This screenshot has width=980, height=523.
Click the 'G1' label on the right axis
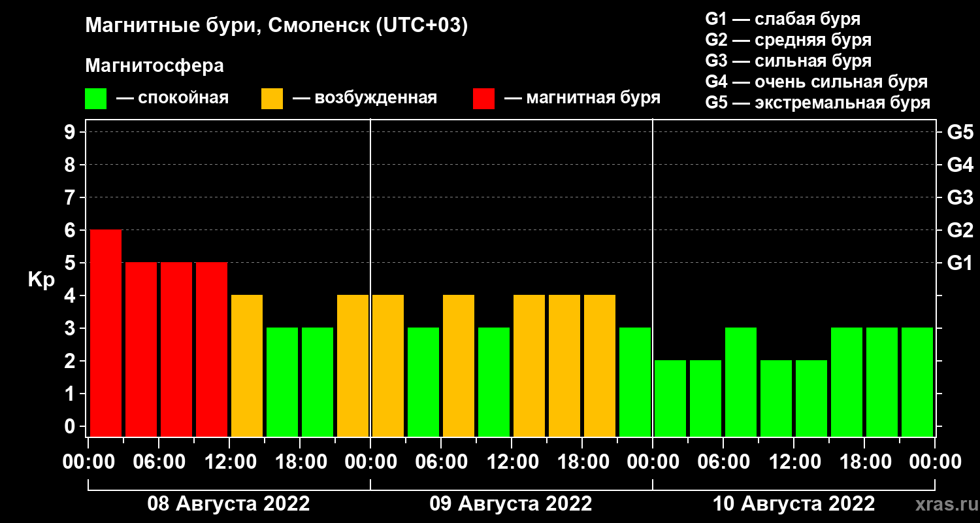960,263
